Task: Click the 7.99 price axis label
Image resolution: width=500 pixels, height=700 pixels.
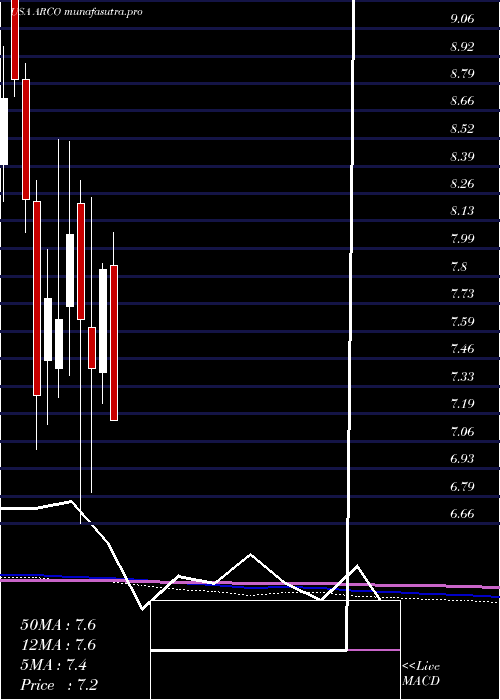Action: pyautogui.click(x=462, y=239)
